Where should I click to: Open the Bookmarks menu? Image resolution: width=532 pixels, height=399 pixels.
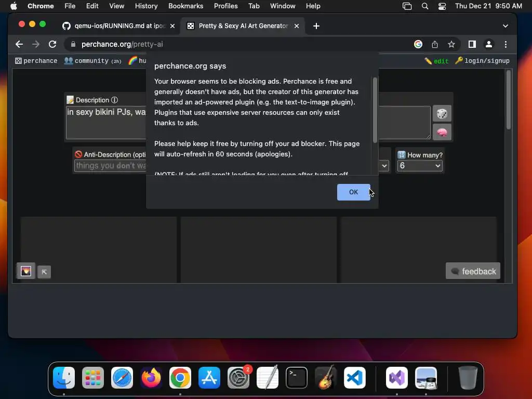click(185, 6)
